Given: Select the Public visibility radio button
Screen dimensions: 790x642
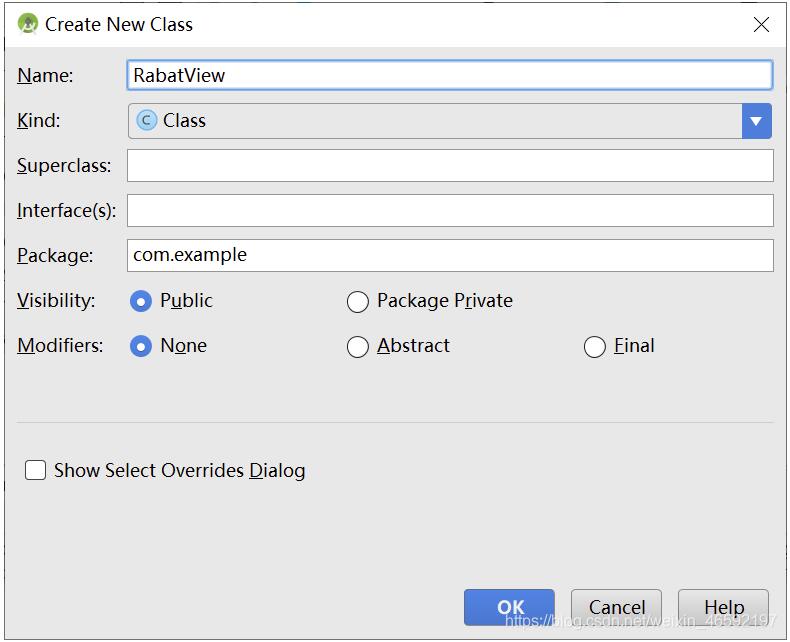Looking at the screenshot, I should (142, 301).
